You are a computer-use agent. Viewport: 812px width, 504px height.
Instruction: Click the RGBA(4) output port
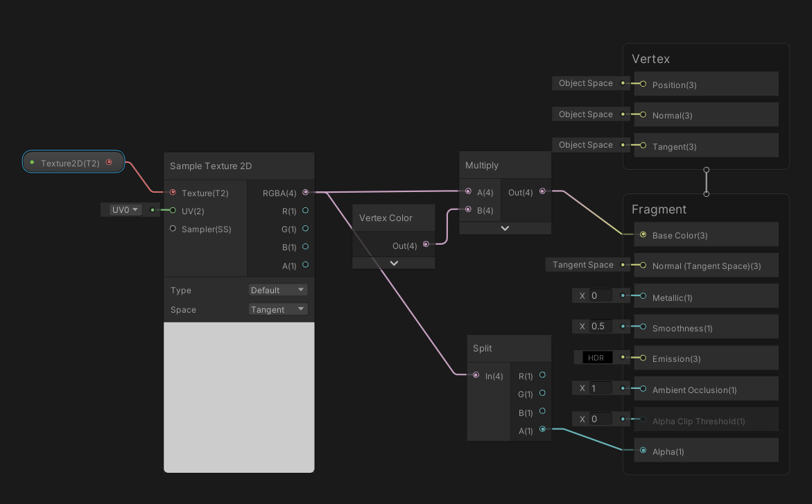click(306, 192)
